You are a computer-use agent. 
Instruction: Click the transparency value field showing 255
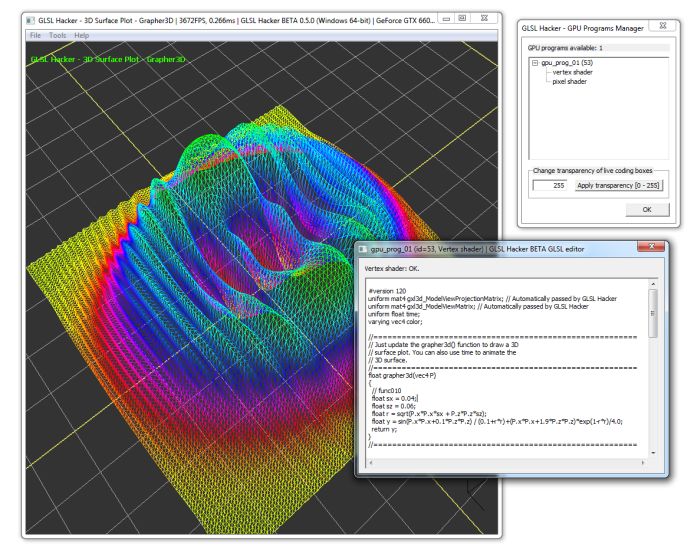pos(550,185)
